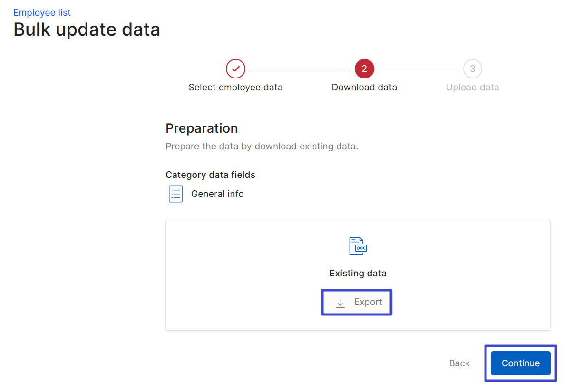Image resolution: width=583 pixels, height=392 pixels.
Task: Click the DOC file icon
Action: pyautogui.click(x=358, y=246)
